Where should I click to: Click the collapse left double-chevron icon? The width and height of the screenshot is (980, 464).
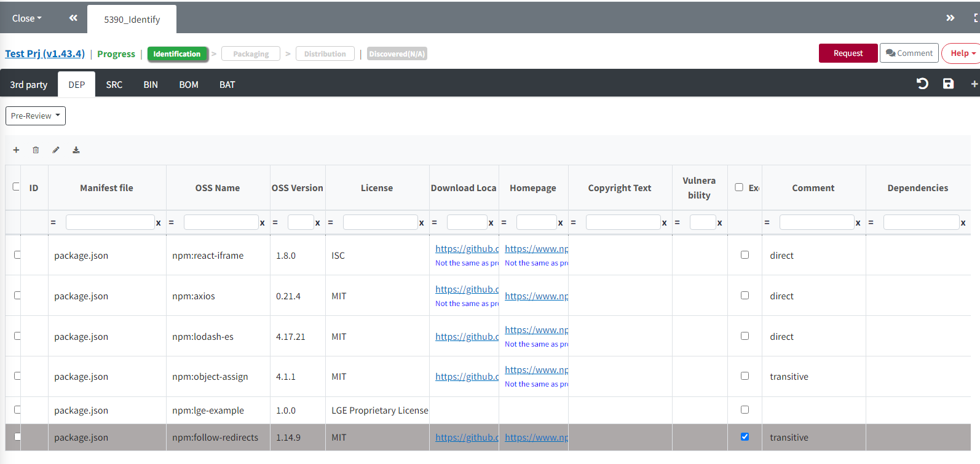click(73, 18)
